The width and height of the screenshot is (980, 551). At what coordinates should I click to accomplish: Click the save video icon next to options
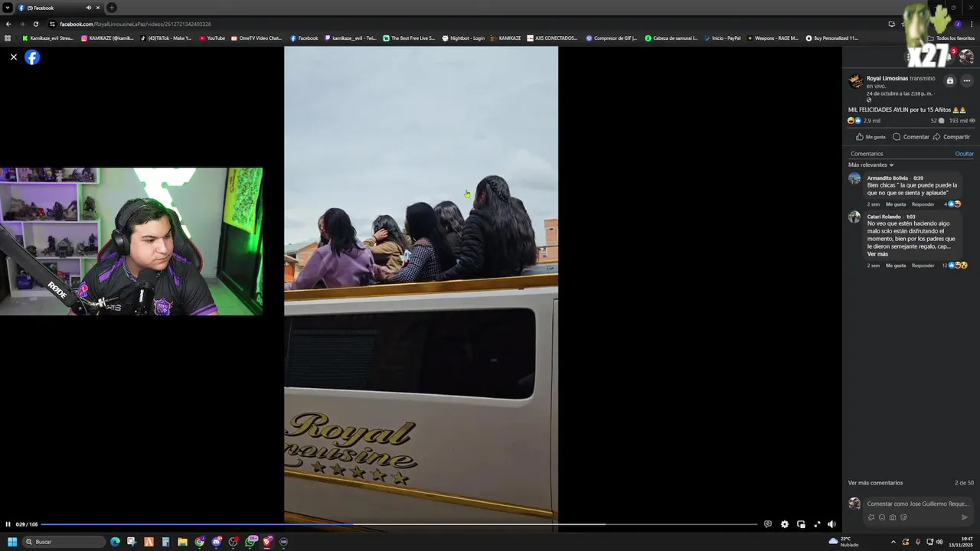(950, 80)
